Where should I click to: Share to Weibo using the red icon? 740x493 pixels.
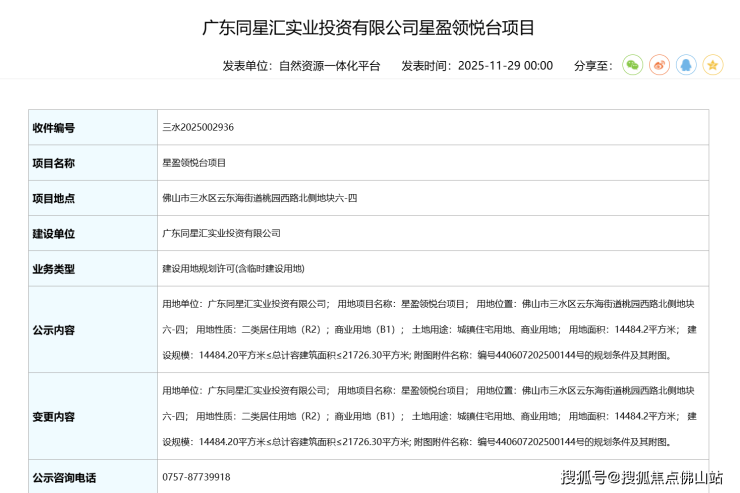(x=659, y=65)
